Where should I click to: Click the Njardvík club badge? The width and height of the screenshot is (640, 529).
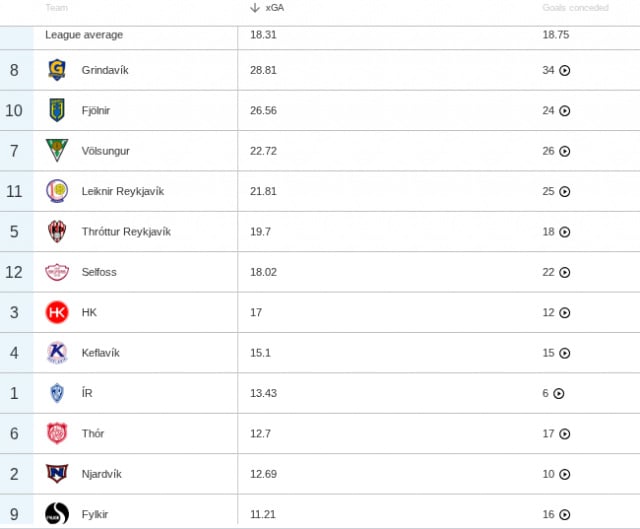point(57,473)
